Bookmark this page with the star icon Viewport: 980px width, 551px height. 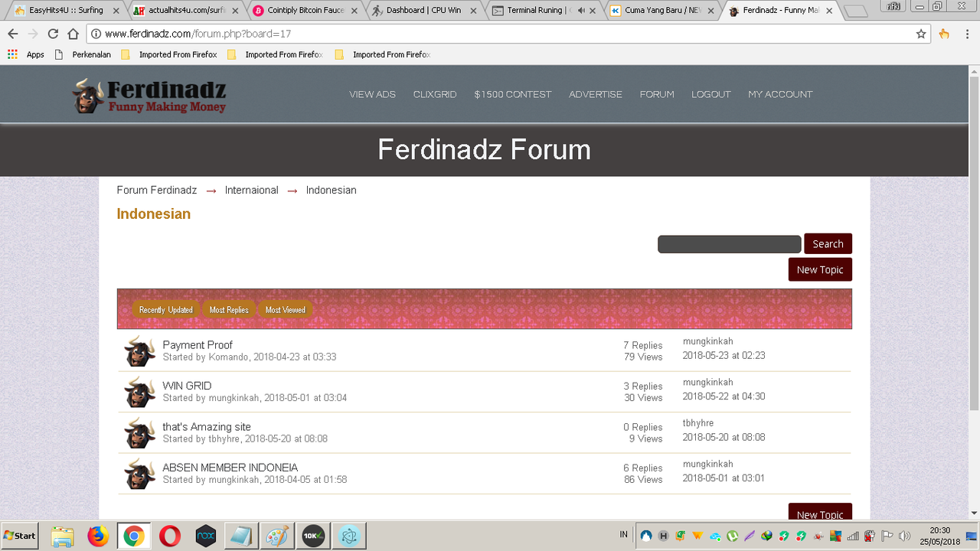click(920, 34)
